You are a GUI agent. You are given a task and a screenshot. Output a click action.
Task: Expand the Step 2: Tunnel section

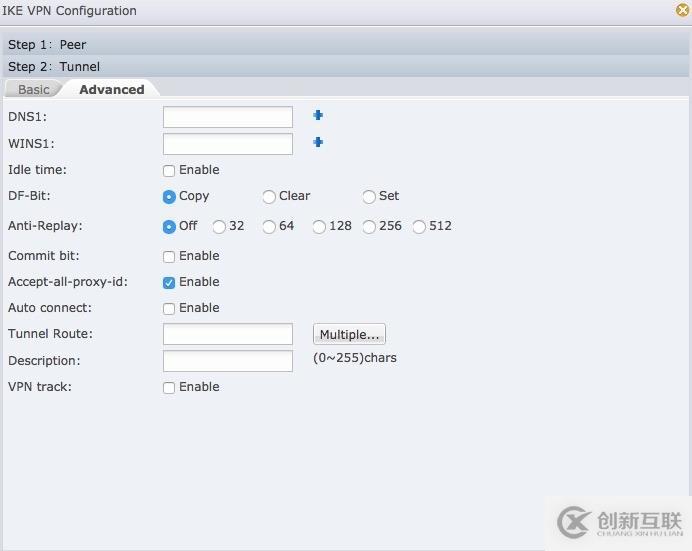point(54,67)
